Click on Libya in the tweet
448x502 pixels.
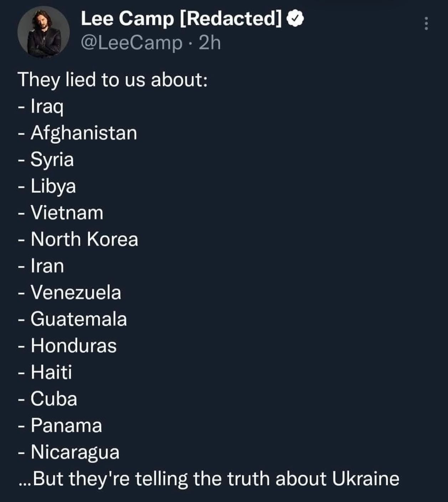[53, 186]
